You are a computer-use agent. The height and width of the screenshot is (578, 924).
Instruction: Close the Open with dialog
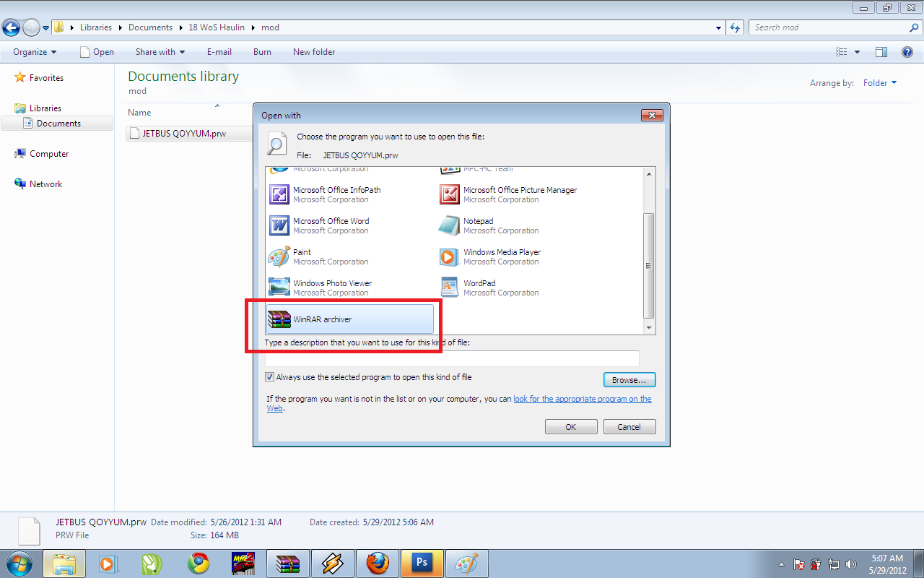(652, 115)
